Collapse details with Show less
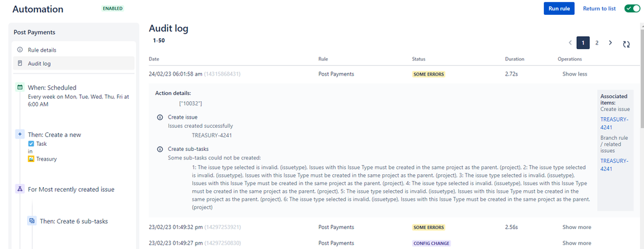Image resolution: width=644 pixels, height=249 pixels. pos(574,74)
